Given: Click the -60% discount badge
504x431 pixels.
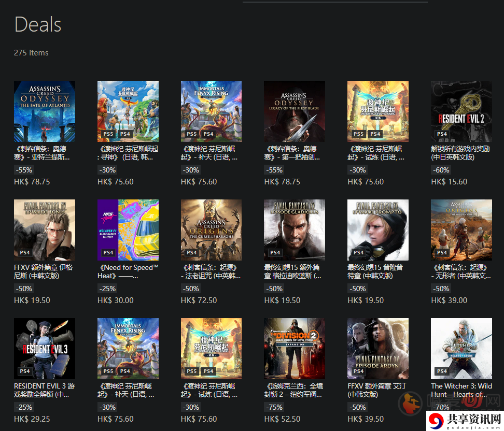Looking at the screenshot, I should tap(441, 170).
